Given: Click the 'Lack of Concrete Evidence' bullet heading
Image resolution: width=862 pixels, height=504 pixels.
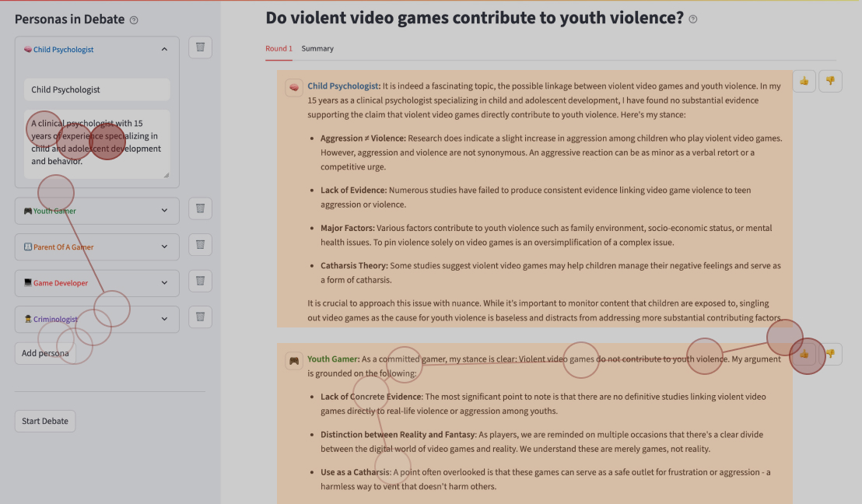Looking at the screenshot, I should point(371,397).
